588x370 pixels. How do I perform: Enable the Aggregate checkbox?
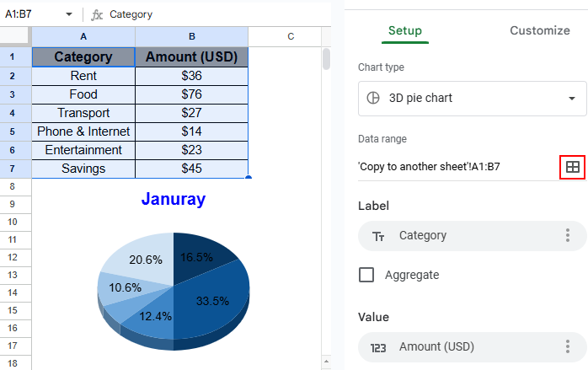coord(366,275)
